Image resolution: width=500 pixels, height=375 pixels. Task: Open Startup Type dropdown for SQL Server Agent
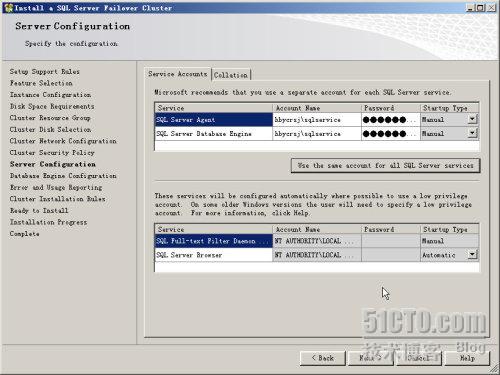(x=472, y=119)
